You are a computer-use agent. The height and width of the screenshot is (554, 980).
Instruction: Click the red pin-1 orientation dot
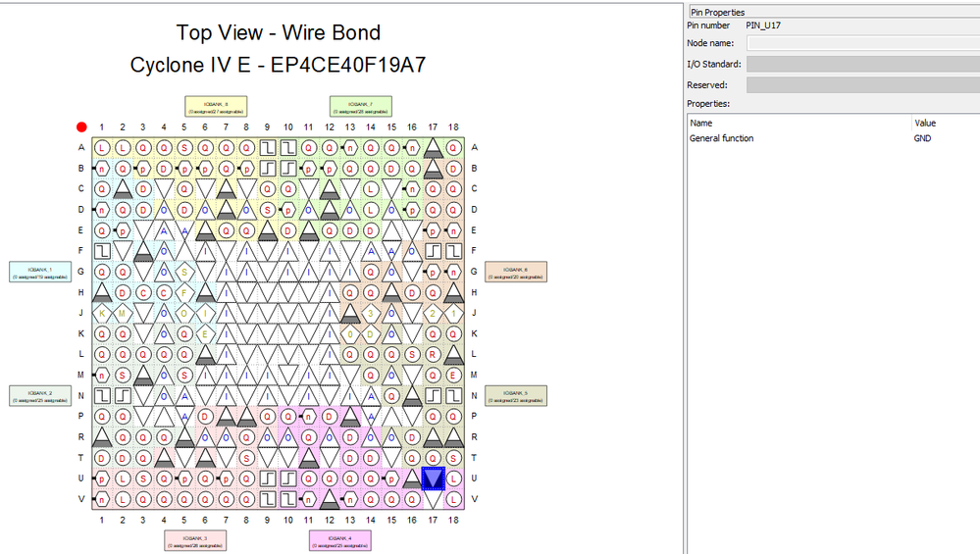pos(81,127)
